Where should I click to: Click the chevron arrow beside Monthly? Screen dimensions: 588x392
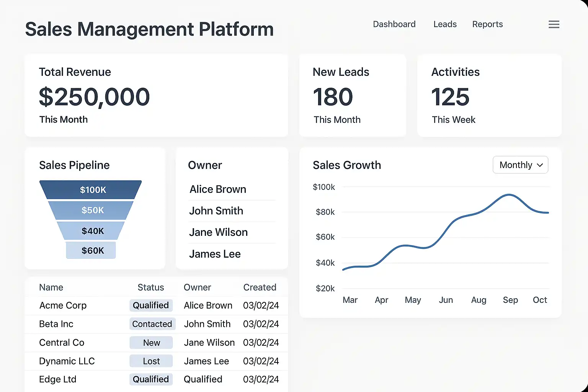(540, 165)
